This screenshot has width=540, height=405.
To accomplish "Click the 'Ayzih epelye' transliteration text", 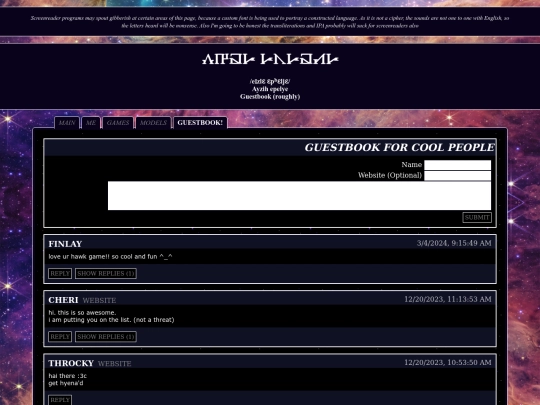I will click(270, 89).
